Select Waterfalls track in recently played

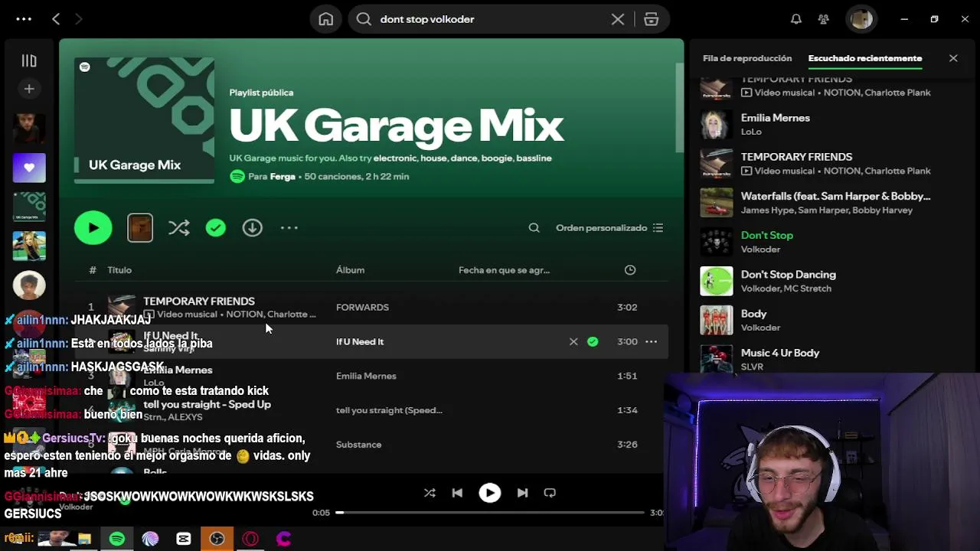point(836,197)
